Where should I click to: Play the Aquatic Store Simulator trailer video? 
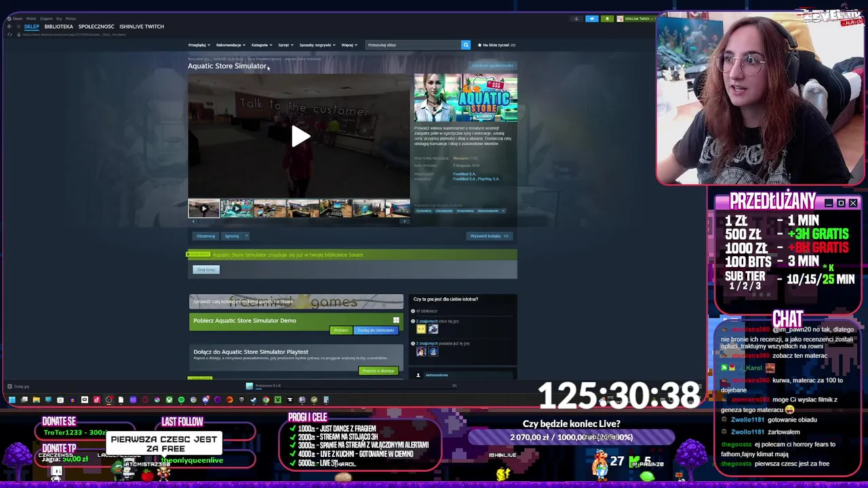click(x=299, y=136)
